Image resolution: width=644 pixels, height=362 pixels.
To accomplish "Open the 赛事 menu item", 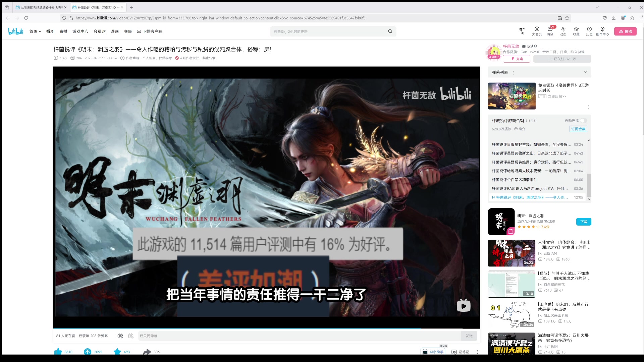I will [x=128, y=32].
